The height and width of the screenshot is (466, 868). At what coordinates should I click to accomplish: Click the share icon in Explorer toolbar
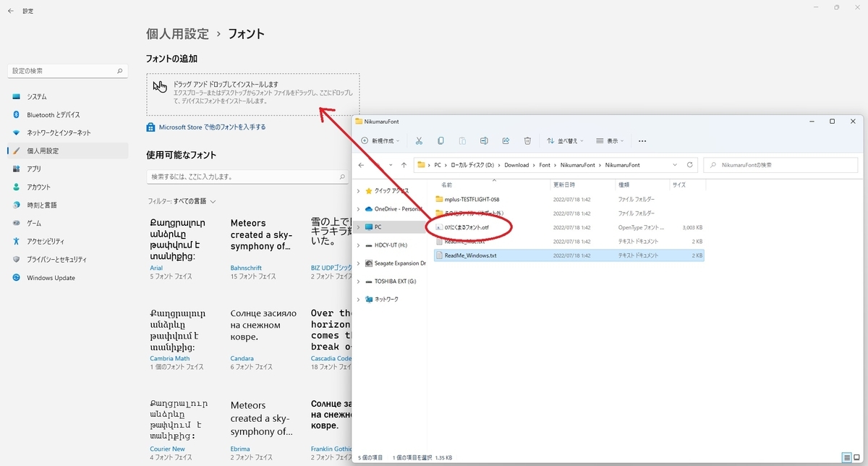pyautogui.click(x=506, y=140)
